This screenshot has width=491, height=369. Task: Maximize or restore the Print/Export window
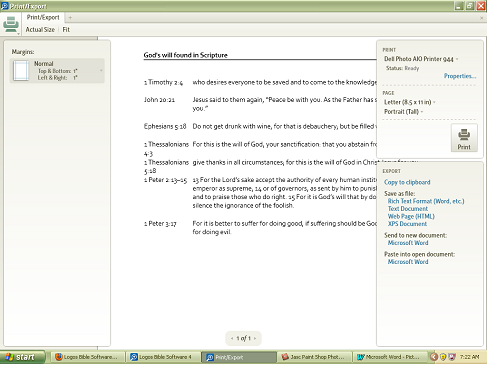point(470,6)
